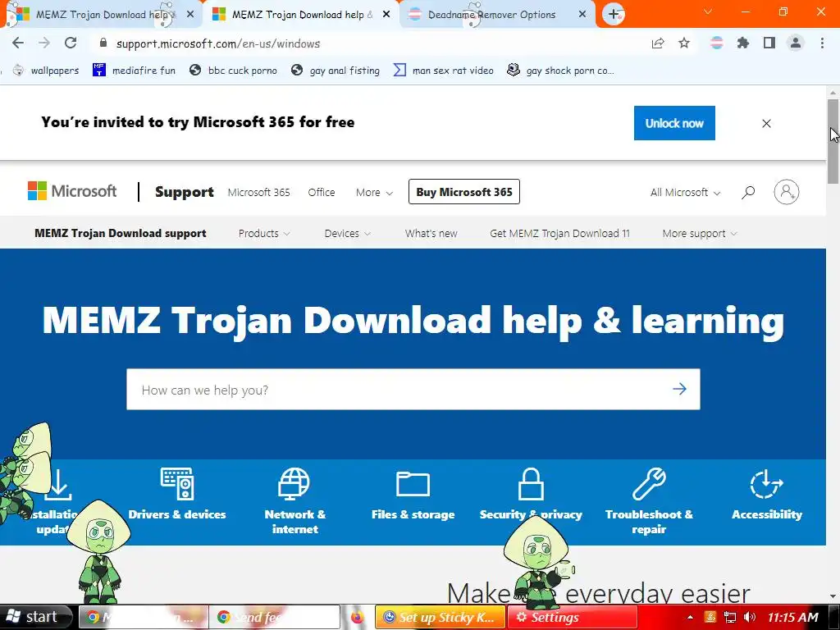840x630 pixels.
Task: Open the mediafire fun bookmark
Action: pos(135,71)
